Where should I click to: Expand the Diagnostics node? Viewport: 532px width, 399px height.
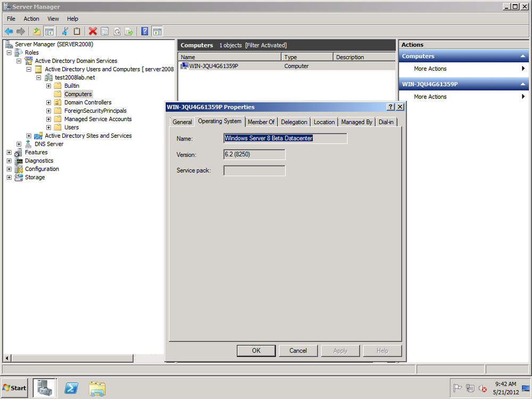click(9, 161)
